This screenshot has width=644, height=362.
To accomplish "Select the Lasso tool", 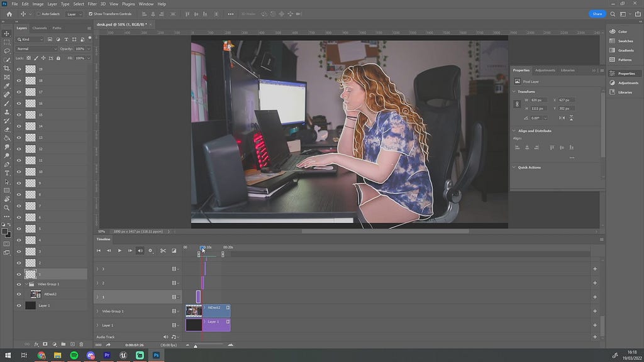I will 6,51.
